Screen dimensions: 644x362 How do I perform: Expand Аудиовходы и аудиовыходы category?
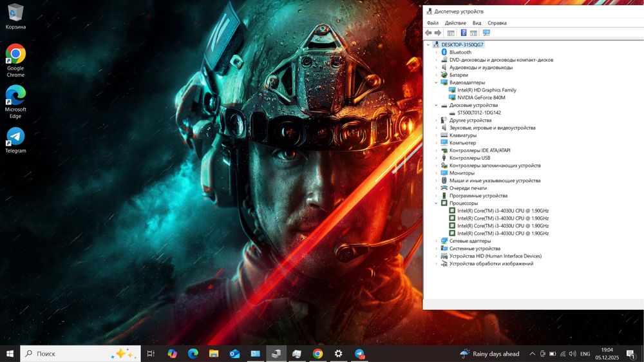coord(436,68)
